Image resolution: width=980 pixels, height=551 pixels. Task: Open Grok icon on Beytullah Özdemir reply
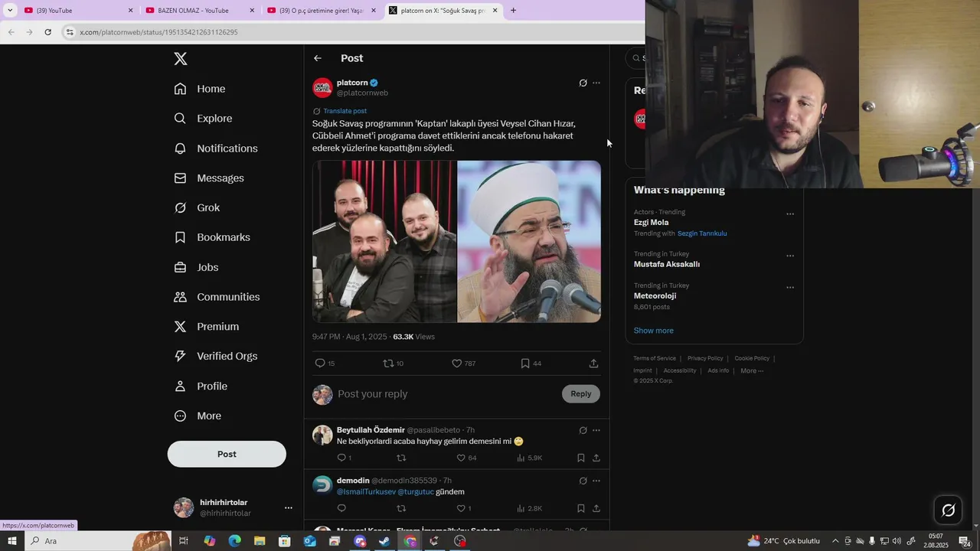click(x=583, y=430)
